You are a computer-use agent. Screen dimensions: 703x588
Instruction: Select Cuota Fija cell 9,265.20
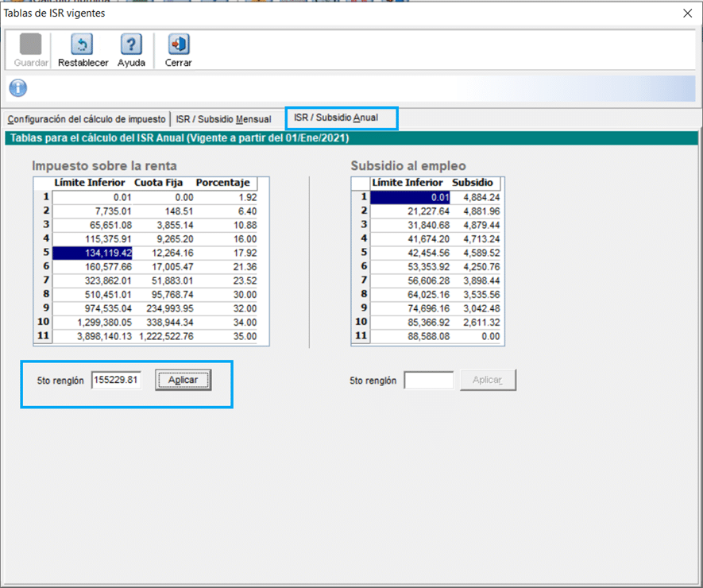(163, 239)
